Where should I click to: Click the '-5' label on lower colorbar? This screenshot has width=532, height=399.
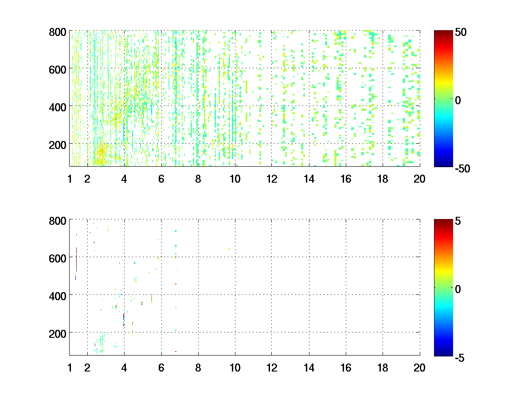460,357
